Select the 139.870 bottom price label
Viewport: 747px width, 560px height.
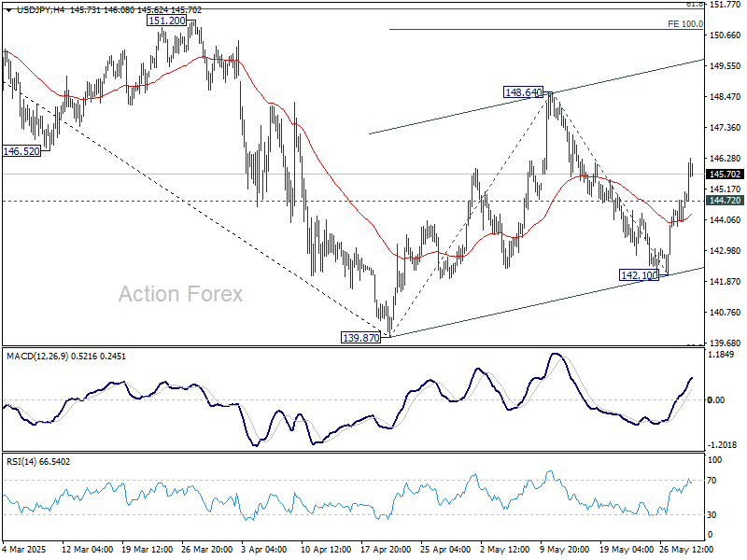point(360,338)
